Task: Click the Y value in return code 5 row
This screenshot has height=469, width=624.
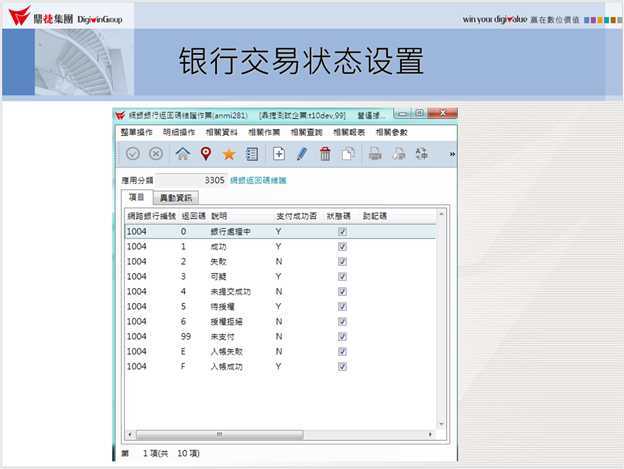Action: pos(279,307)
